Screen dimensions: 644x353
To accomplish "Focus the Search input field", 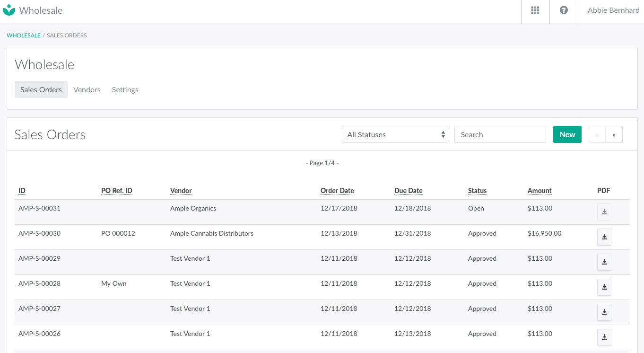I will point(500,134).
